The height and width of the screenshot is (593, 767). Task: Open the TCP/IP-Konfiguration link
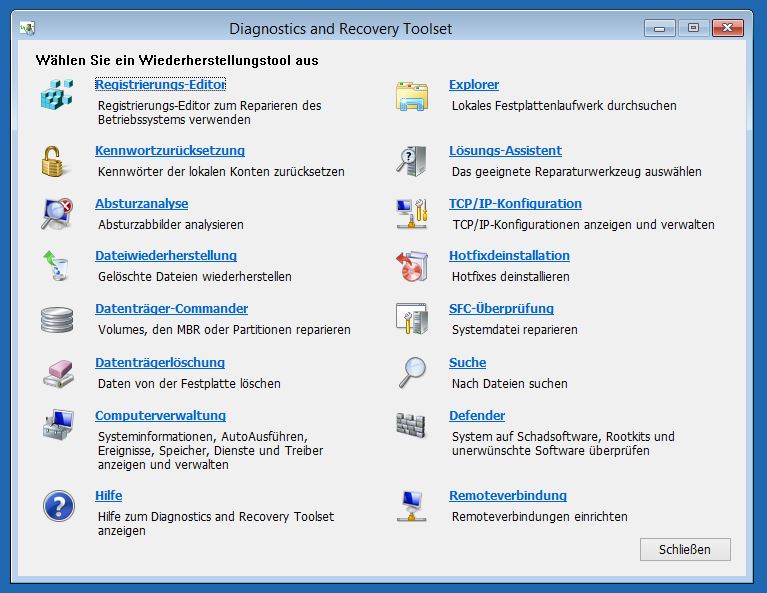coord(516,203)
